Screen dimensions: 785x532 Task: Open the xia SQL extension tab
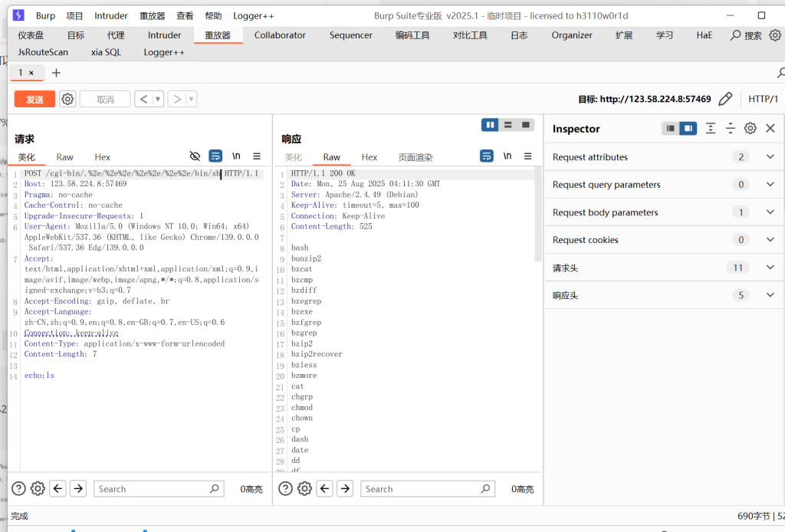[x=106, y=52]
